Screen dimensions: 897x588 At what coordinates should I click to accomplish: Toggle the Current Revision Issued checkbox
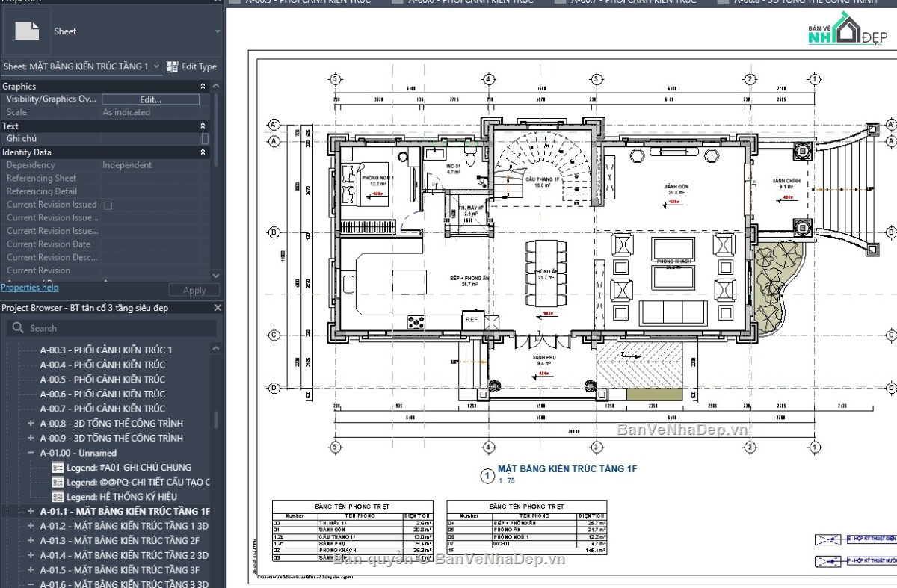coord(108,205)
